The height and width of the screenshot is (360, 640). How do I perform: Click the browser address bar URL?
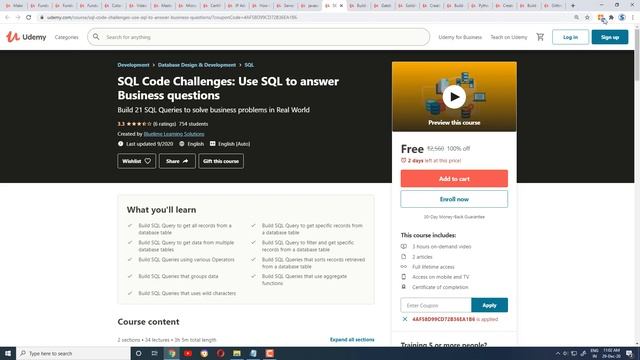click(x=172, y=18)
